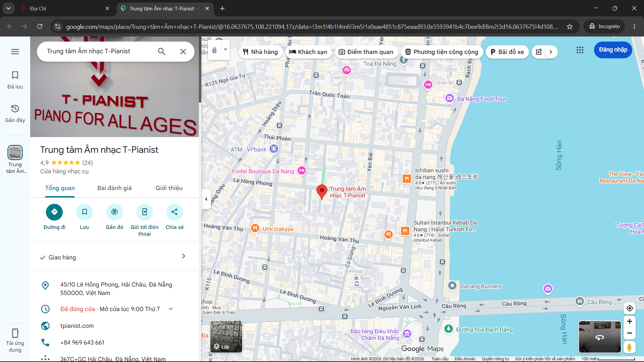Click the Đà Nẵng Food Tour marker
644x362 pixels.
449,98
